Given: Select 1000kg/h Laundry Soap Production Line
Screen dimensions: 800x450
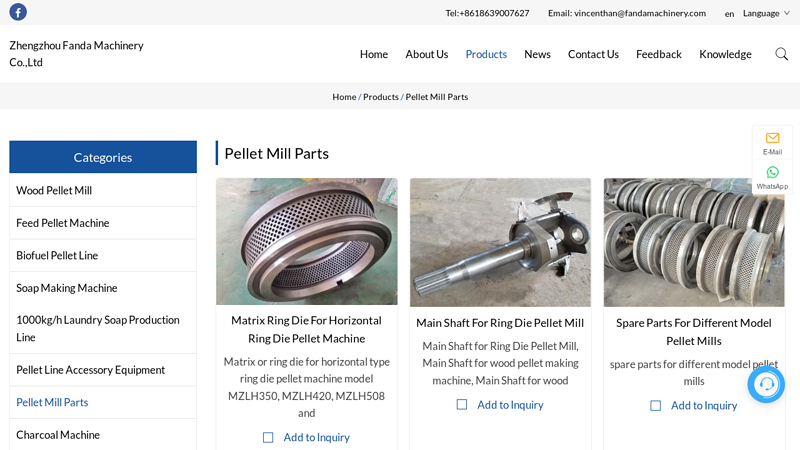Looking at the screenshot, I should coord(103,329).
